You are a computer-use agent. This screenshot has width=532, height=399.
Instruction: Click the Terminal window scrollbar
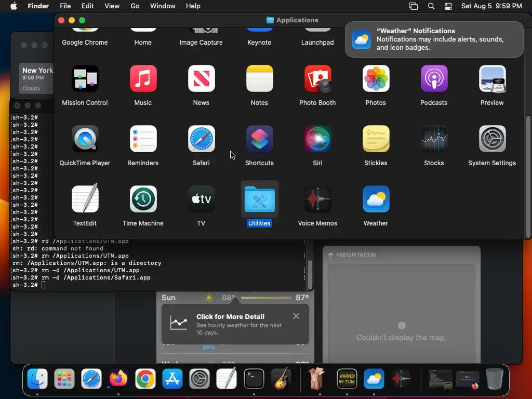coord(310,275)
